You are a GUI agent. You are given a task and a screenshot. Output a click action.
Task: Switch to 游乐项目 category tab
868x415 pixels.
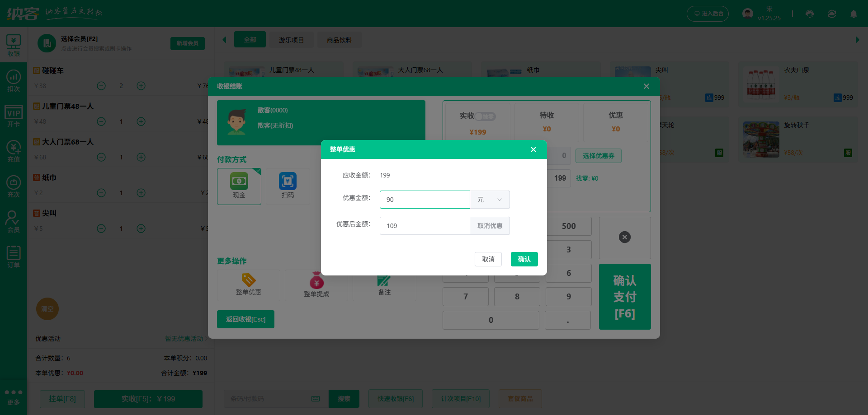pyautogui.click(x=292, y=40)
